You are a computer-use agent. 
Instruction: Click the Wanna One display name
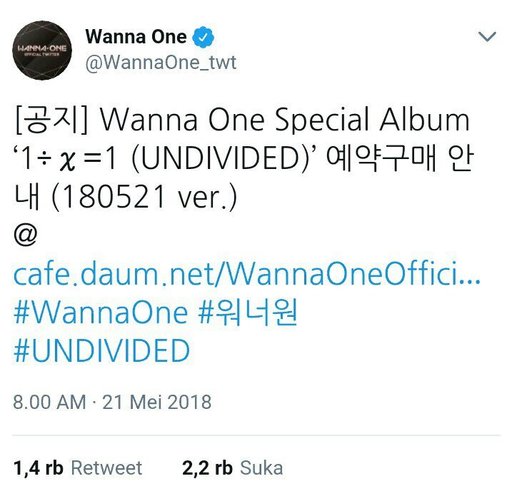click(x=136, y=37)
